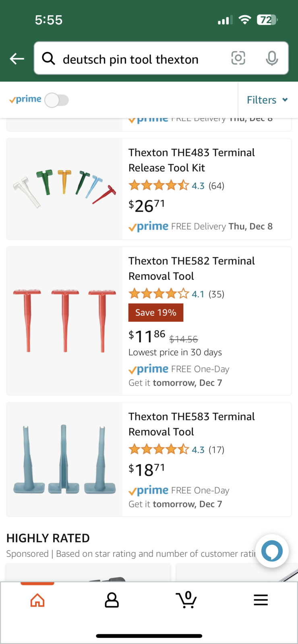Open Thexton THE582 Terminal Removal Tool listing
298x644 pixels.
191,268
